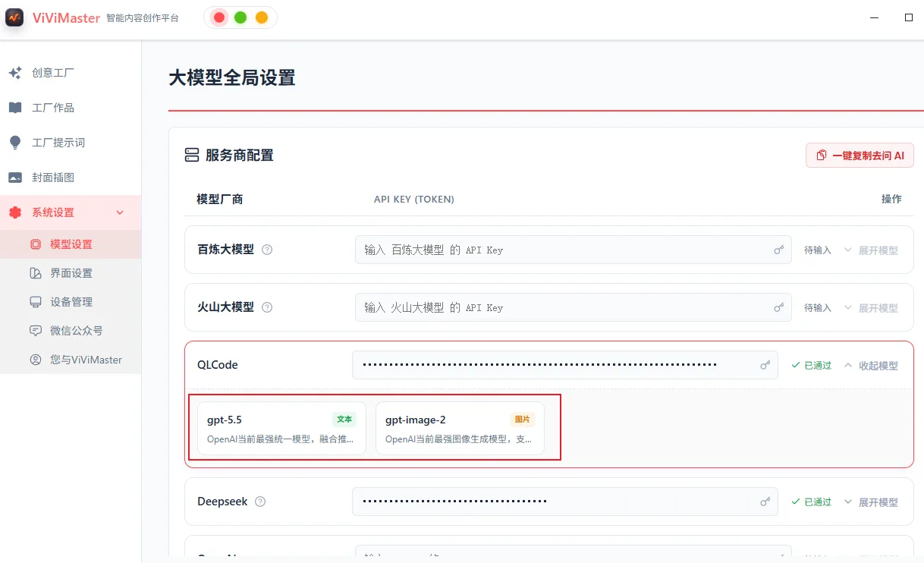Click the 大模型全局设置 page title
Image resolution: width=924 pixels, height=563 pixels.
232,77
